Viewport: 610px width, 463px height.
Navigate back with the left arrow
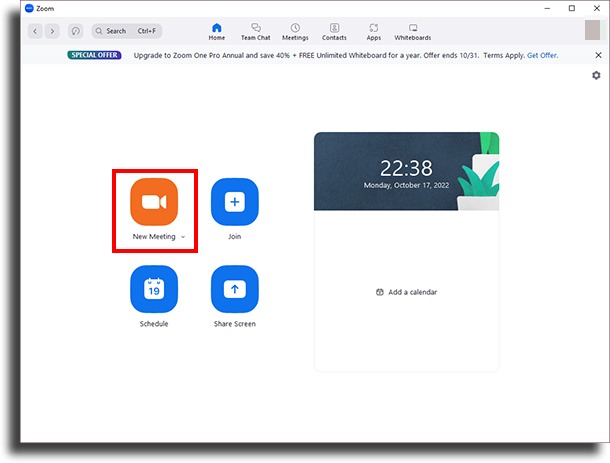click(35, 31)
